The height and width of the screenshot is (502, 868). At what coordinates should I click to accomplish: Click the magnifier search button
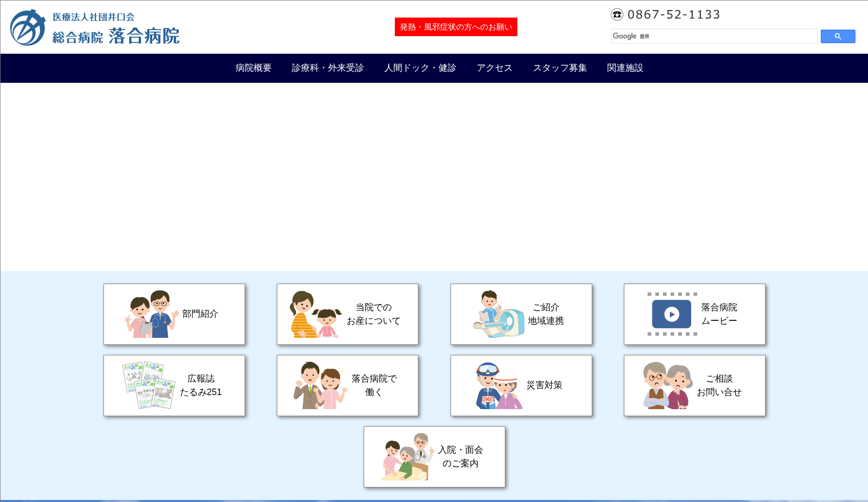coord(837,36)
